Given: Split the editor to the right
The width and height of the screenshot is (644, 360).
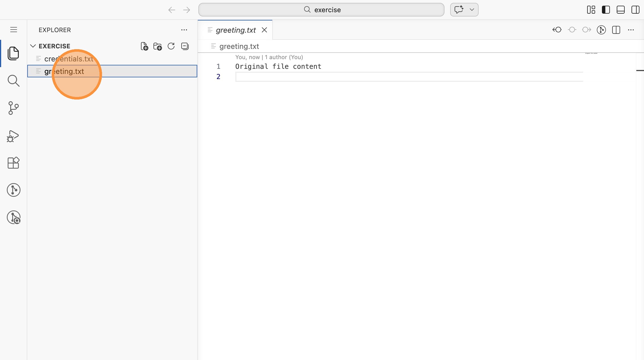Looking at the screenshot, I should click(616, 30).
